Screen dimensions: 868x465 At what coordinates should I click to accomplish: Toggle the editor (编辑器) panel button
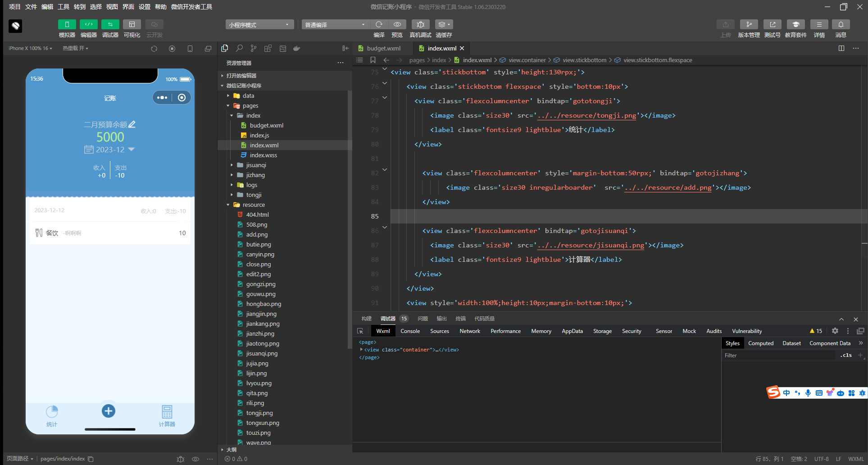pyautogui.click(x=88, y=24)
